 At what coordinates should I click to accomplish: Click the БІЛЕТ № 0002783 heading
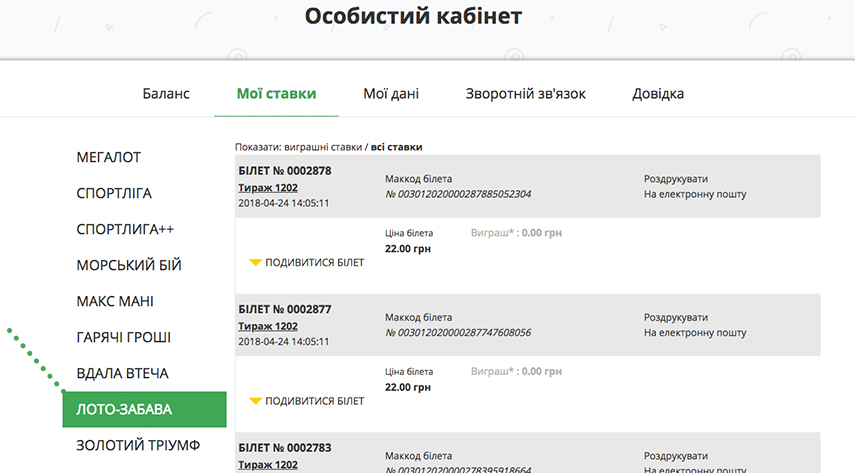tap(285, 448)
